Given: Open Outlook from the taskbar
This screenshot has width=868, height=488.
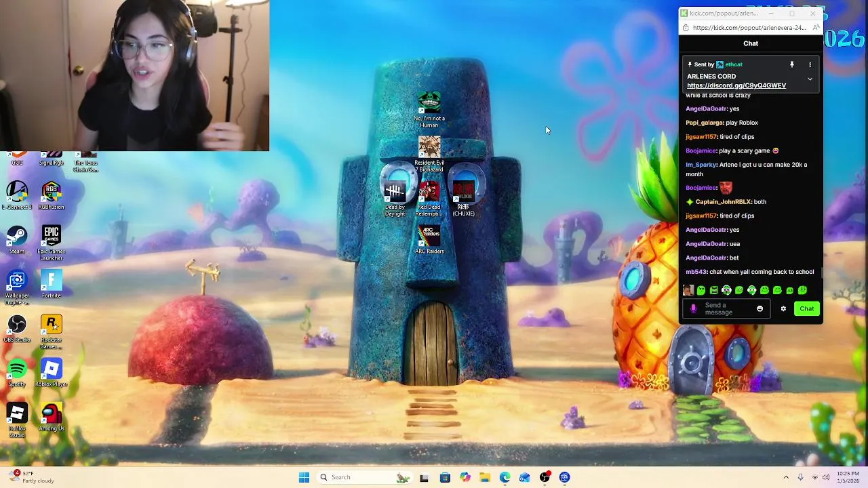Looking at the screenshot, I should click(524, 477).
